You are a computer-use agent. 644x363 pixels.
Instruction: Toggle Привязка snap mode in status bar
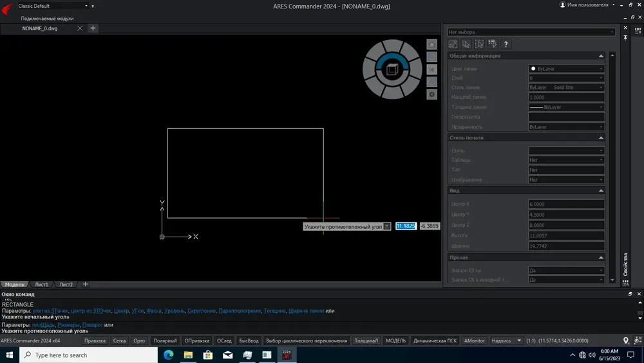coord(95,341)
